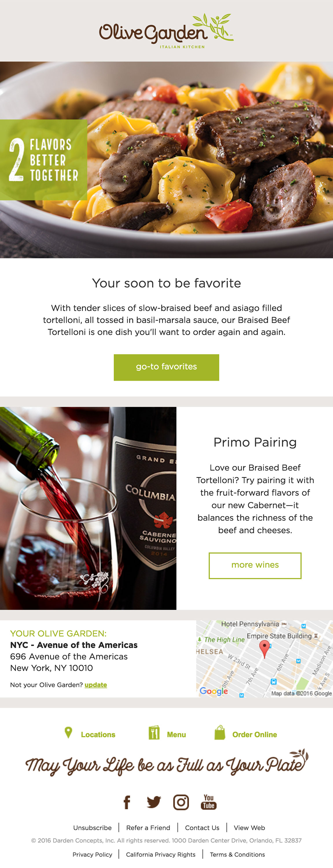Open the Locations link

pos(98,735)
